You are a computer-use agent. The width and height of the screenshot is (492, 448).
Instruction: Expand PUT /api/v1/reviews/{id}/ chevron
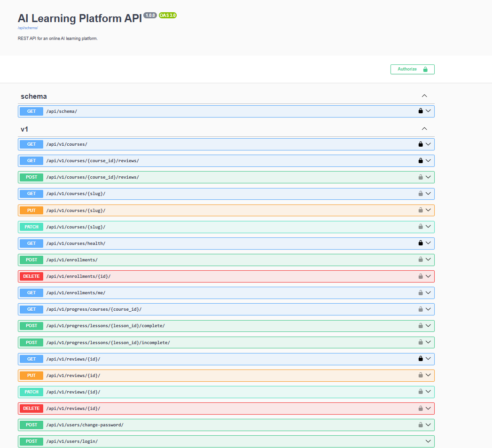428,375
